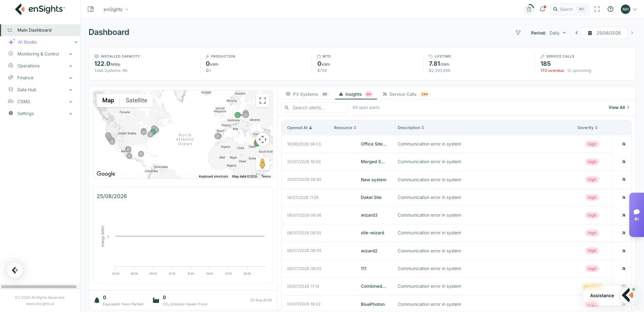Screen dimensions: 644x312
Task: Click View All alerts link
Action: click(x=619, y=107)
